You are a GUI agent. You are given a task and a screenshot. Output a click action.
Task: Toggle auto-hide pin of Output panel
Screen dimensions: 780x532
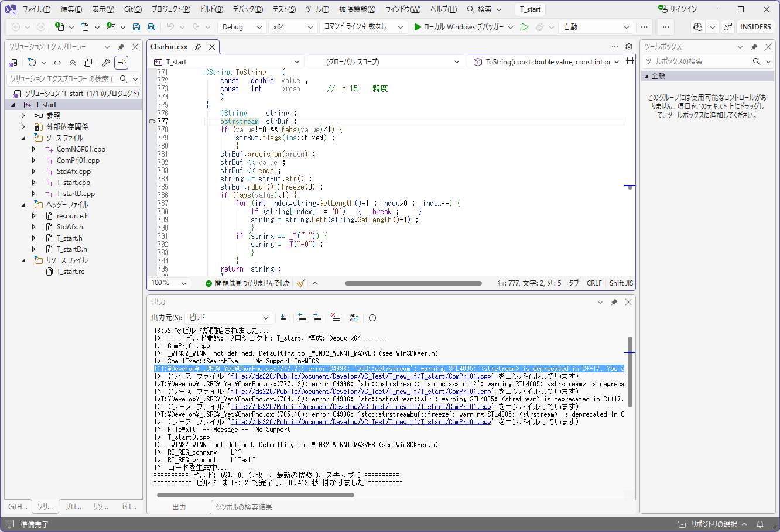pos(614,302)
